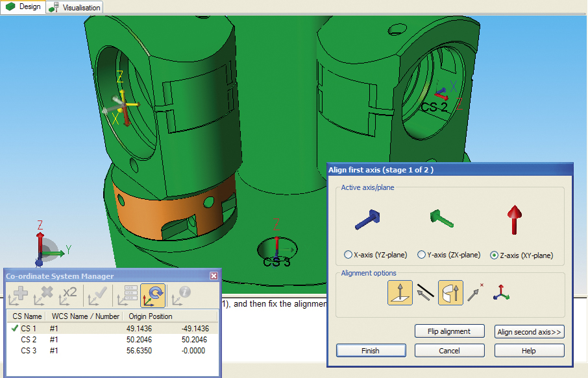Viewport: 588px width, 378px height.
Task: Select the highlighted orient coordinate system tool
Action: [153, 296]
